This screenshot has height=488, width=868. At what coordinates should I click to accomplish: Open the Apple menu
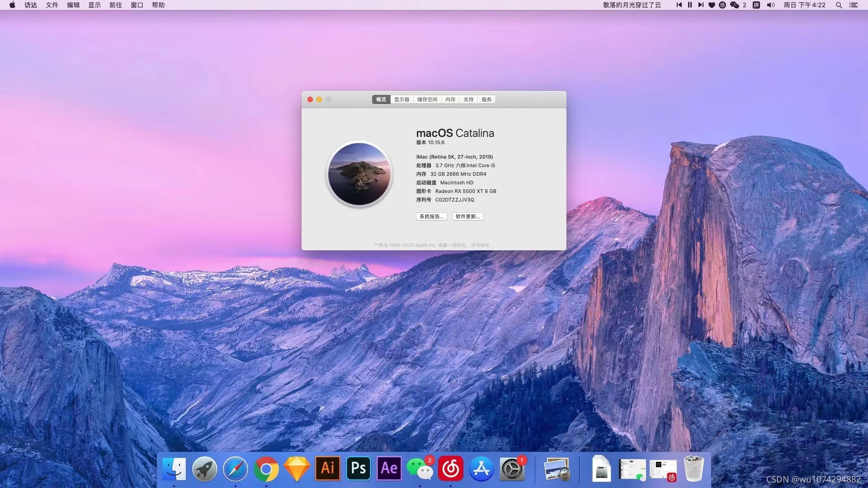tap(12, 5)
